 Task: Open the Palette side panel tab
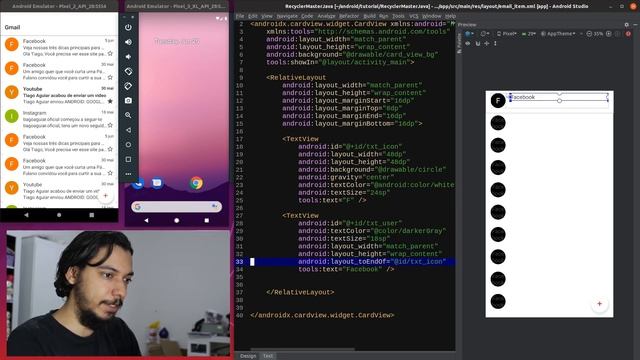[x=459, y=43]
